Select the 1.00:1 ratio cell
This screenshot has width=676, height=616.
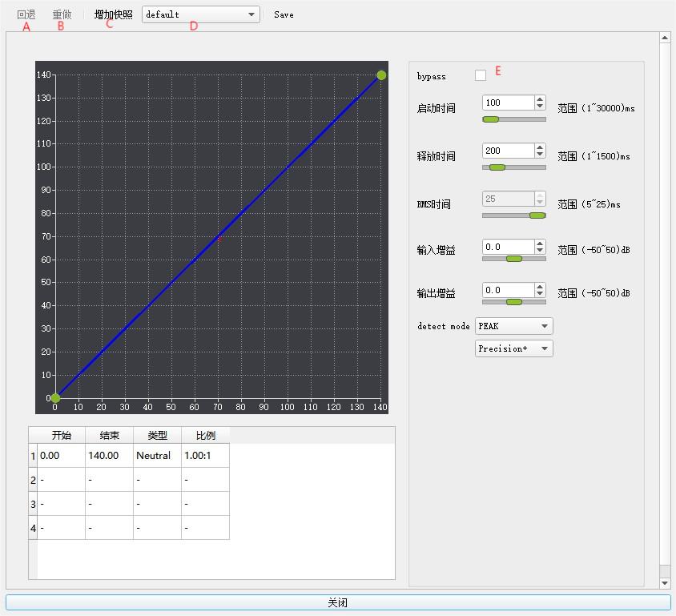click(x=206, y=456)
